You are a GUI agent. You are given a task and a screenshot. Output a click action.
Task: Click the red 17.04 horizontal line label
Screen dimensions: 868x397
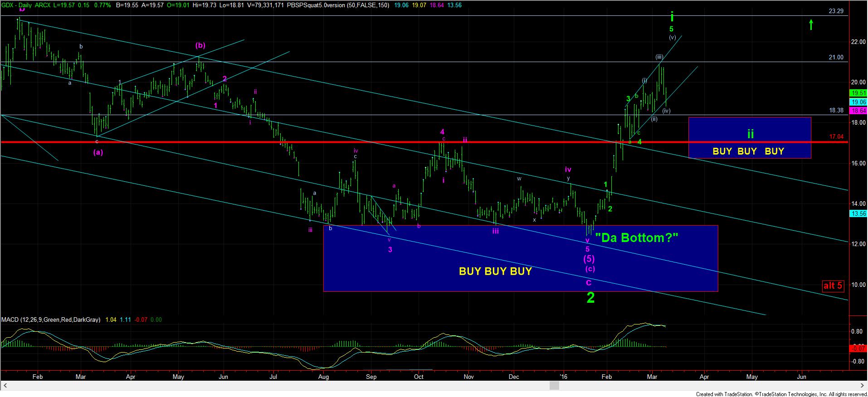[836, 136]
